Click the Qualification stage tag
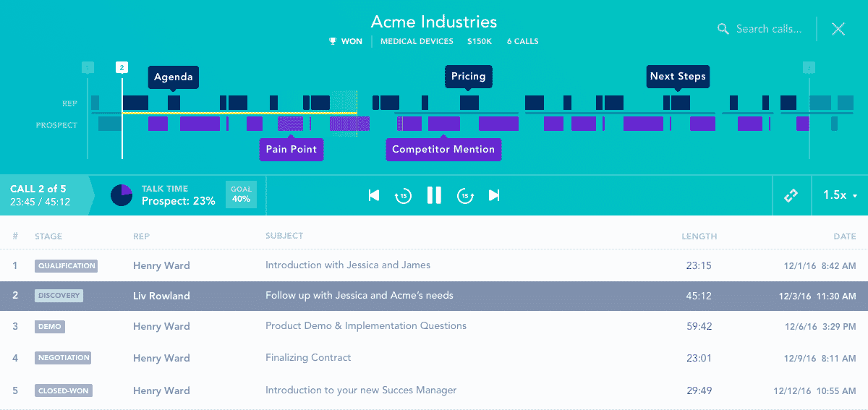 67,266
